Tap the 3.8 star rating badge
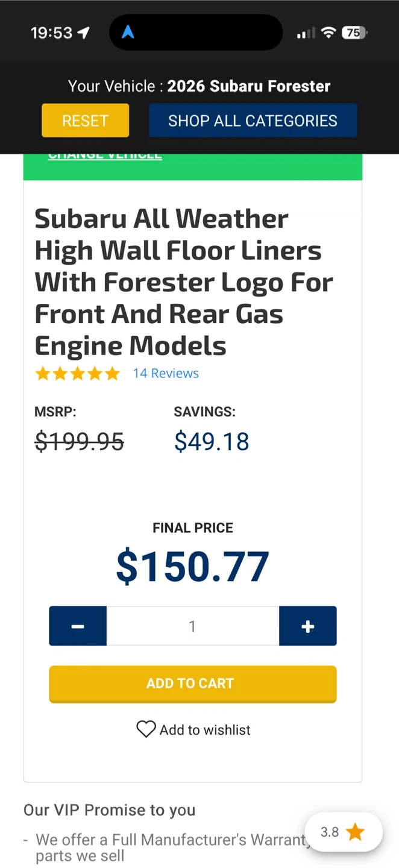Screen dimensions: 399x868 [x=343, y=832]
